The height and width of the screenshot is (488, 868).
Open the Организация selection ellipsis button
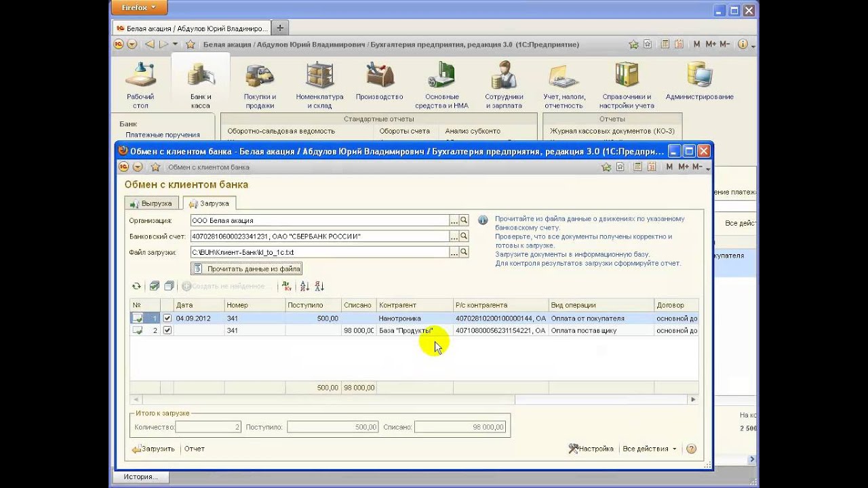pyautogui.click(x=454, y=220)
